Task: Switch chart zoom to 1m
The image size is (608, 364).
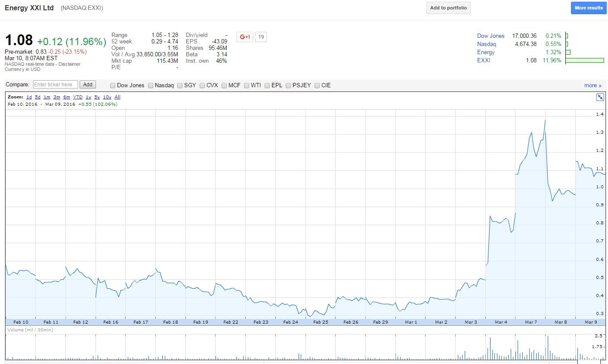Action: 47,97
